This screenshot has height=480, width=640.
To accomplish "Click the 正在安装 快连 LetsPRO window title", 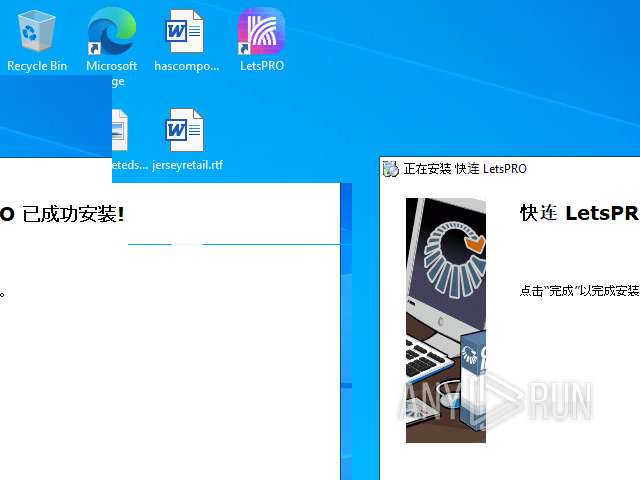I will click(465, 169).
